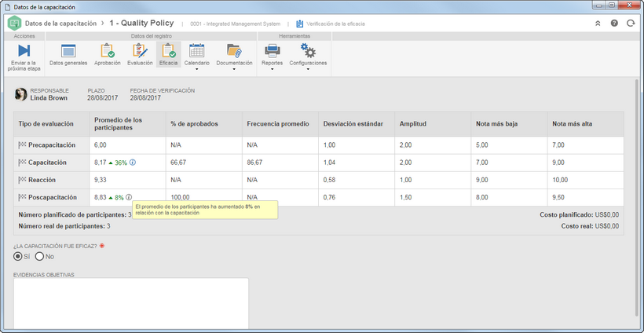Click the yellow tooltip about 8% increase
644x333 pixels.
coord(205,210)
